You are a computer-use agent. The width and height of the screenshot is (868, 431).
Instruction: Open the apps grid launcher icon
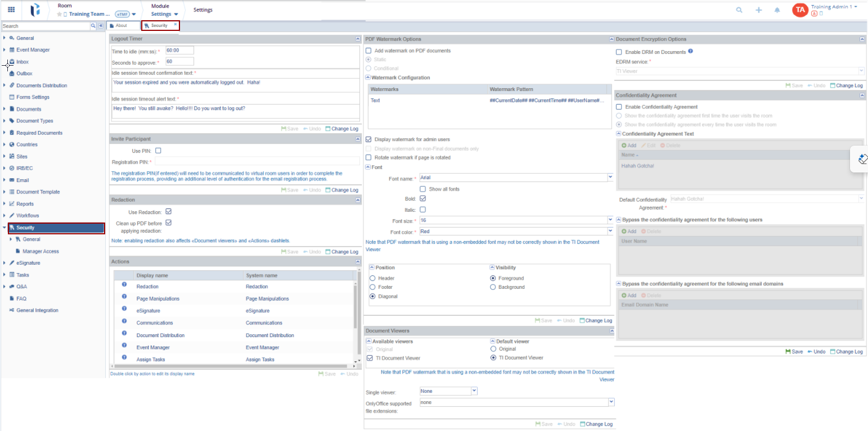coord(11,10)
